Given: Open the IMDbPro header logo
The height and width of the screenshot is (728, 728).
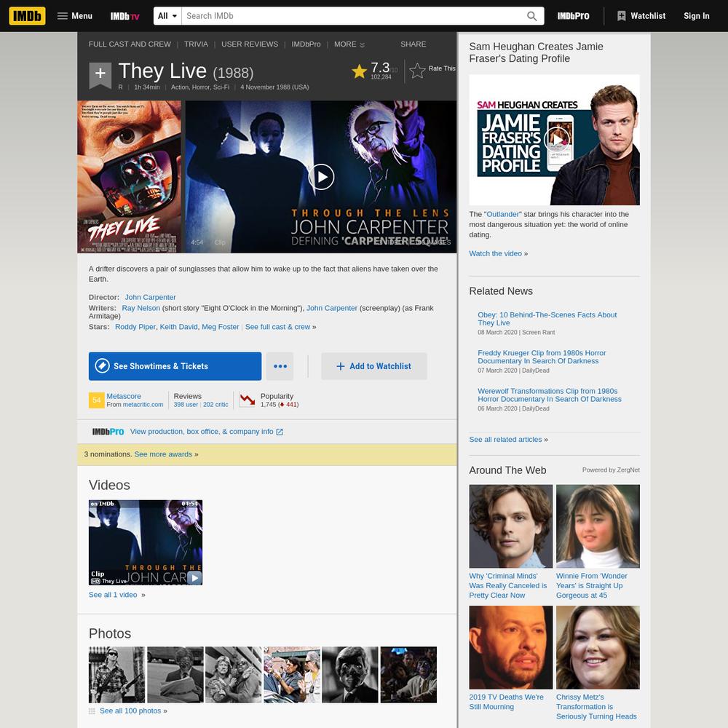Looking at the screenshot, I should (x=573, y=16).
